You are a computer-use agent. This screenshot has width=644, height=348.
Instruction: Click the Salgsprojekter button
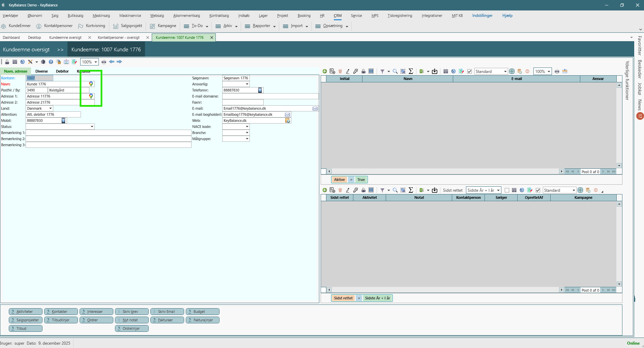coord(26,320)
